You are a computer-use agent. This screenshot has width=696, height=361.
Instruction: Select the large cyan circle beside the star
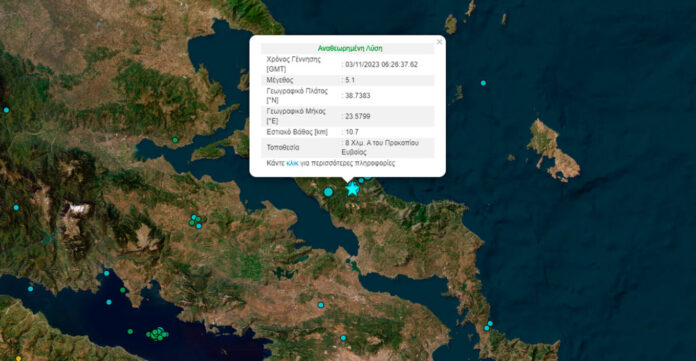328,192
